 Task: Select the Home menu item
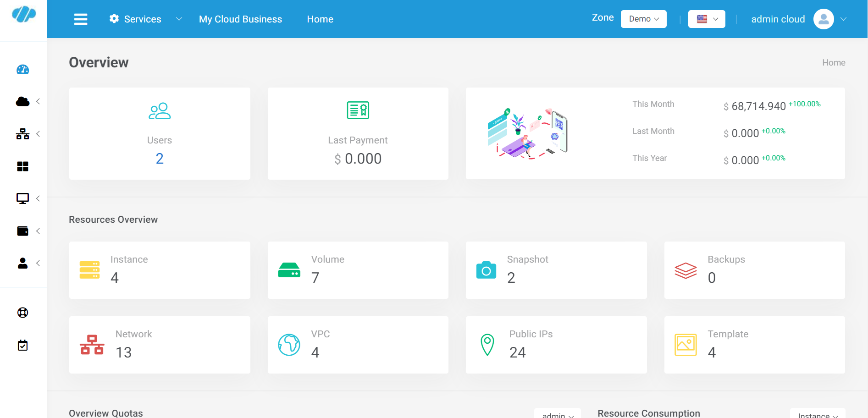(x=320, y=19)
